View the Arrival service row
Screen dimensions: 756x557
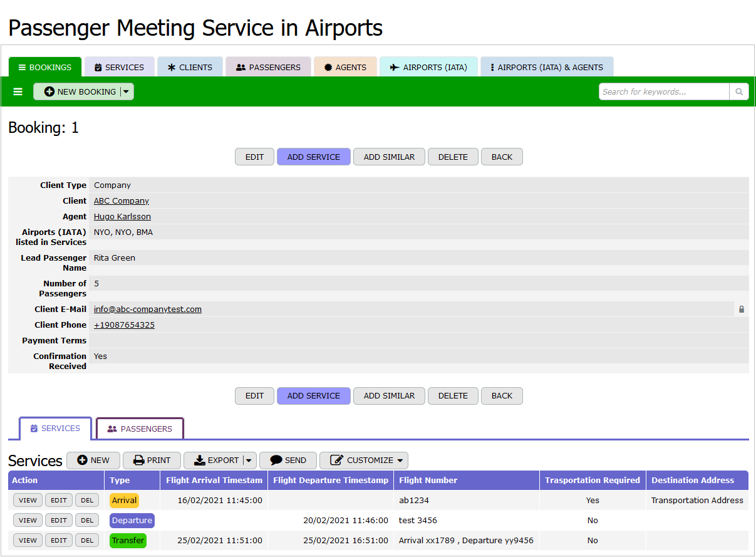(x=28, y=501)
